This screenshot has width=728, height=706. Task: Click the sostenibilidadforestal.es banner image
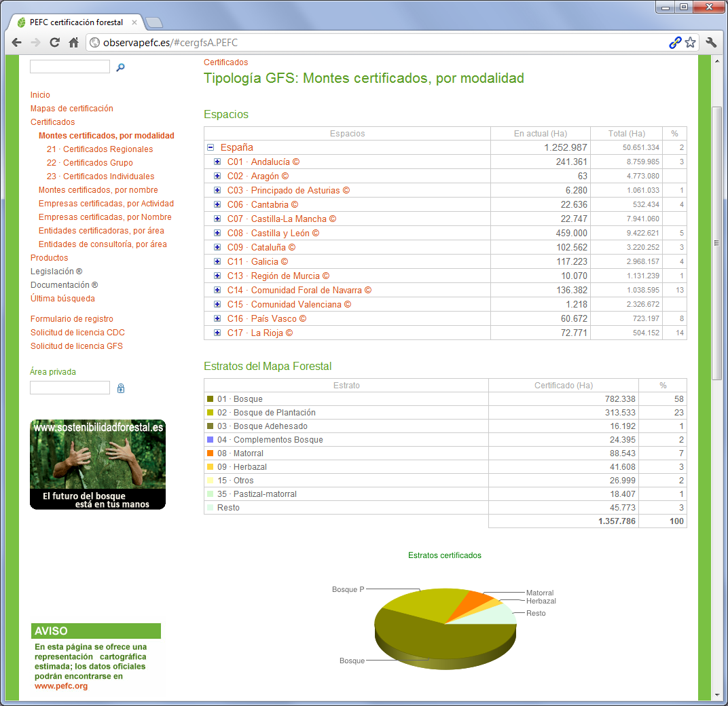98,464
